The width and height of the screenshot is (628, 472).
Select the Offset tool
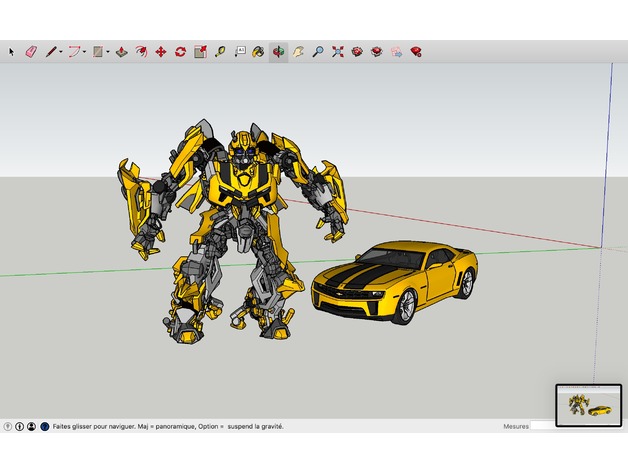coord(141,52)
